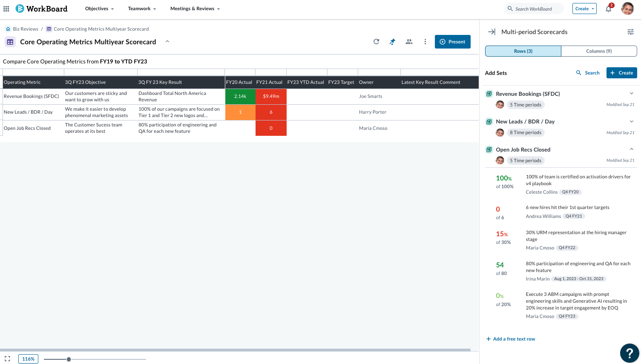This screenshot has height=364, width=641.
Task: Click the 'Open Job Recs Closed' table row label
Action: pos(27,128)
